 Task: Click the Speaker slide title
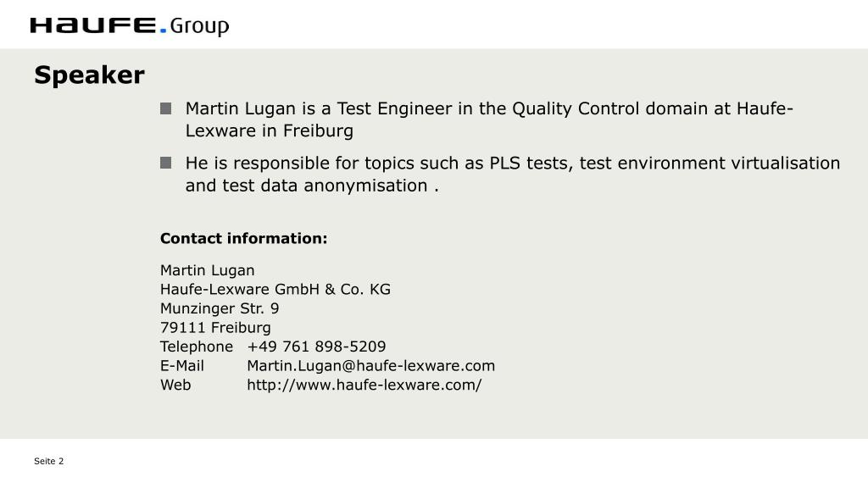point(89,75)
